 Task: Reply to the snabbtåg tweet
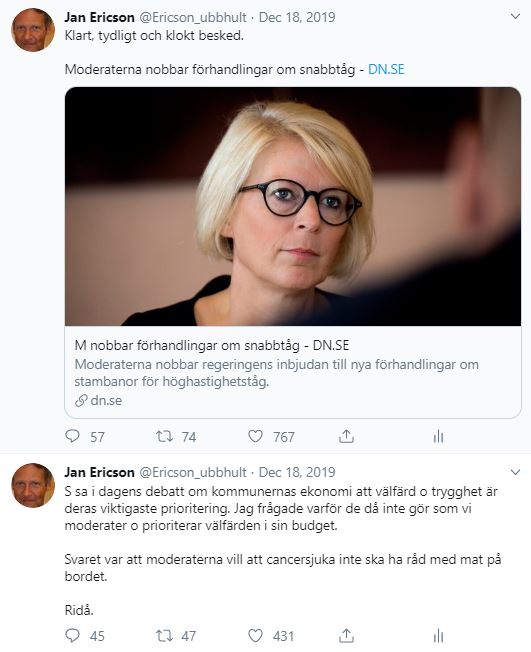click(x=72, y=436)
